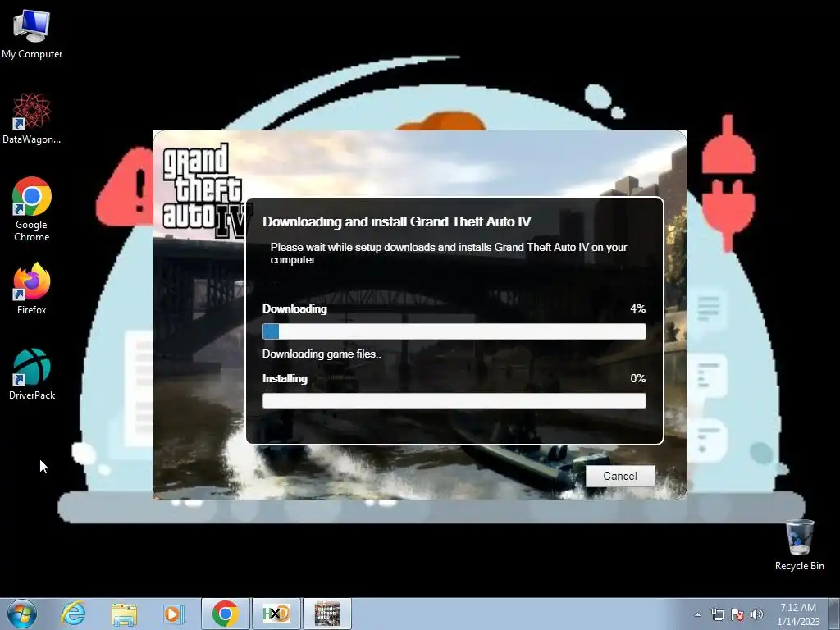Click the 0% installing percentage
The image size is (840, 630).
click(637, 378)
